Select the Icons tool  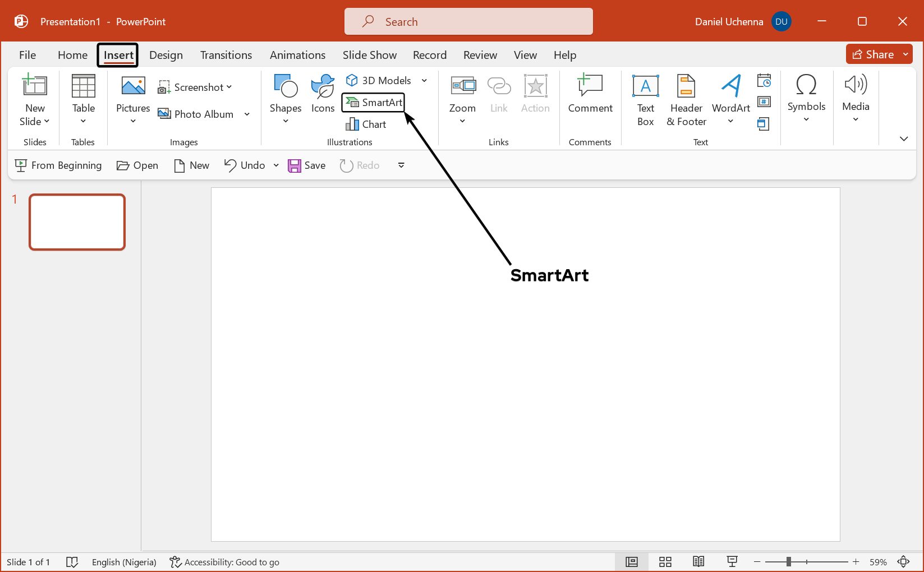323,95
